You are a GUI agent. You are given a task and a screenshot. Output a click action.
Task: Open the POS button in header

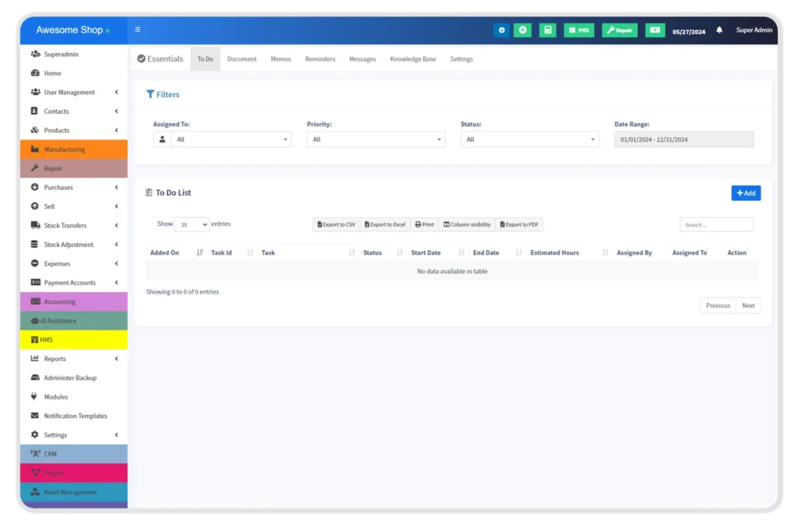point(579,30)
